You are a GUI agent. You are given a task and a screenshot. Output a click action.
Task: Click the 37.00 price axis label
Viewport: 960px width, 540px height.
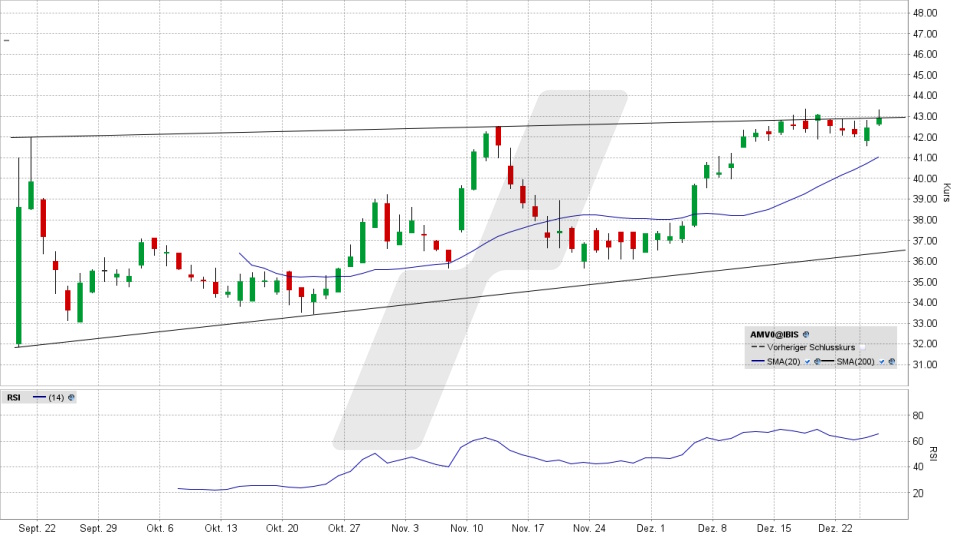tap(924, 241)
